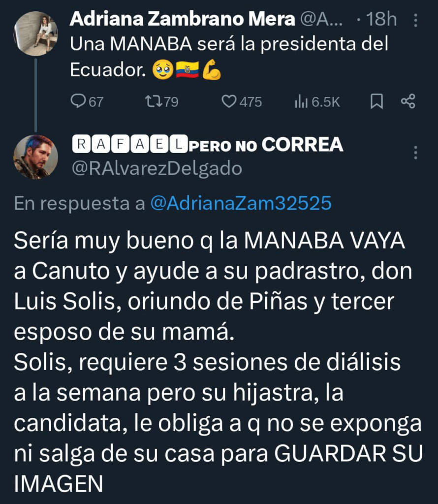Screen dimensions: 438x504
Task: Select the reply text starting 'Sería muy bueno'
Action: 218,362
